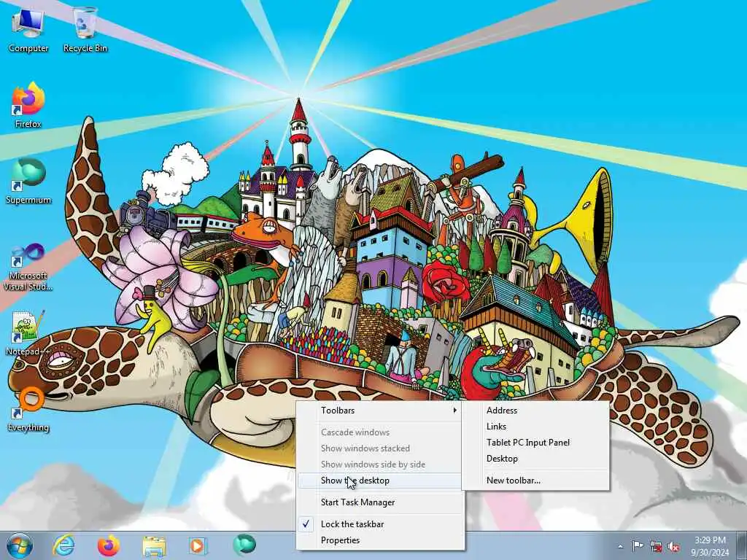Open Windows Media Player from taskbar
The width and height of the screenshot is (747, 560).
tap(198, 545)
